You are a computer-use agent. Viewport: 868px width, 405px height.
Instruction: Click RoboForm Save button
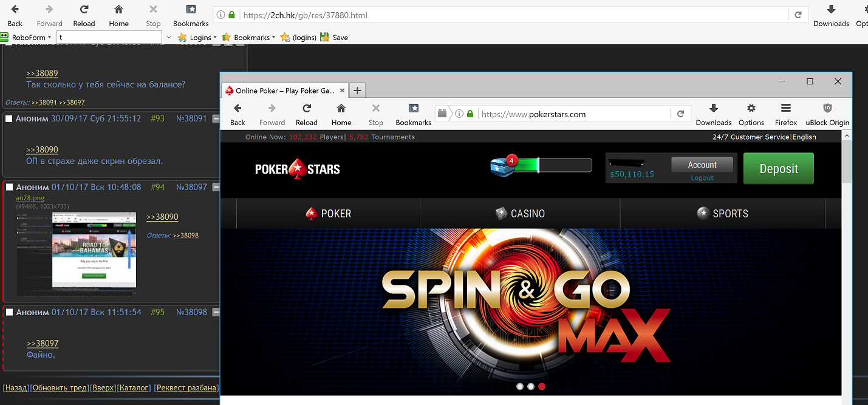click(334, 38)
